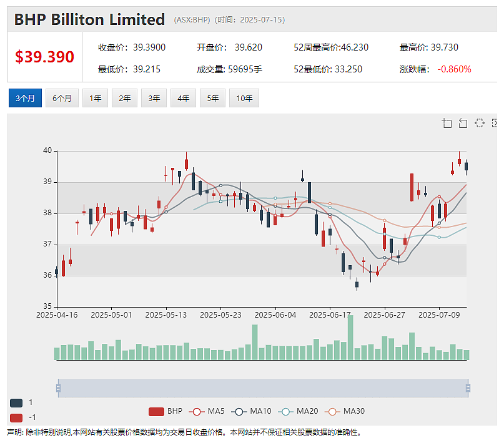Image resolution: width=504 pixels, height=448 pixels.
Task: Open the 10年 price history
Action: pyautogui.click(x=244, y=98)
